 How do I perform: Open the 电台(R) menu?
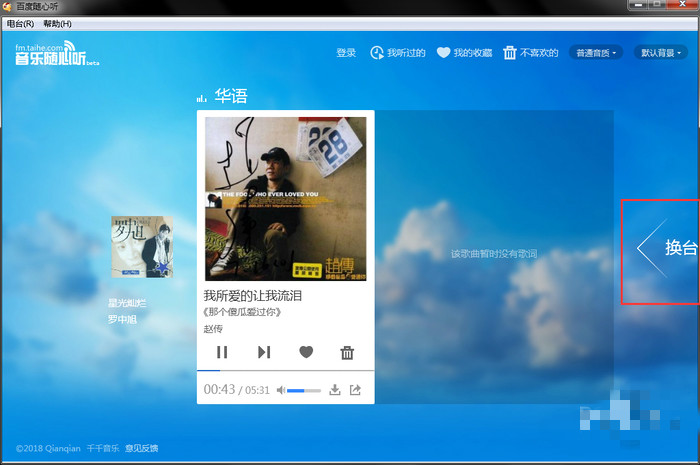[x=20, y=24]
